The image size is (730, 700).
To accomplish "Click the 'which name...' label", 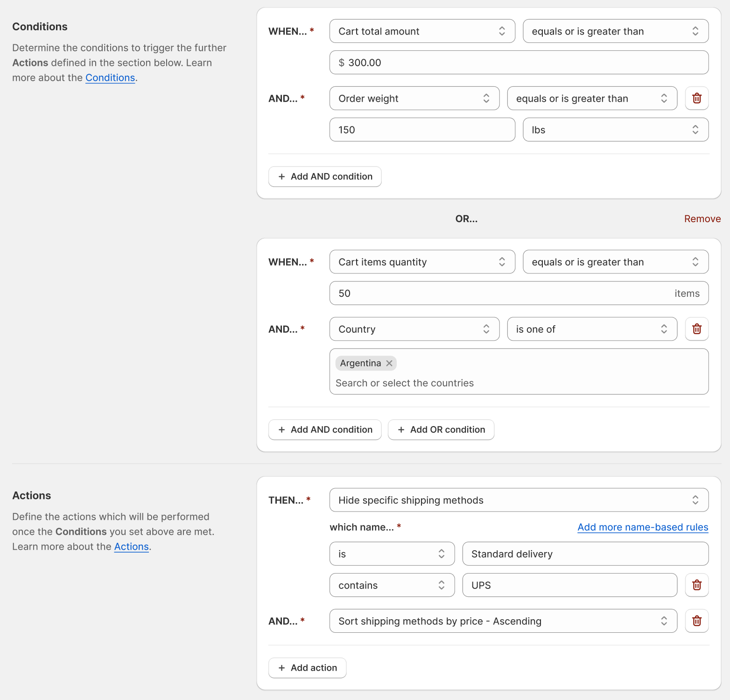I will (x=362, y=527).
